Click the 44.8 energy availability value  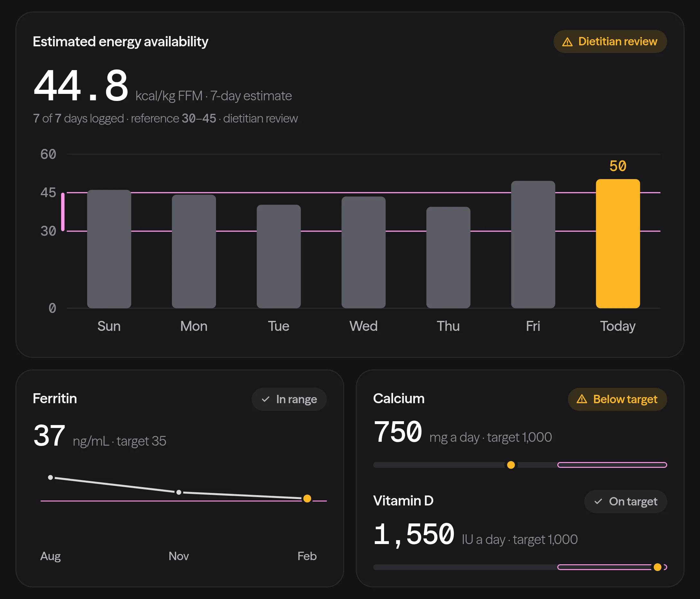coord(81,85)
